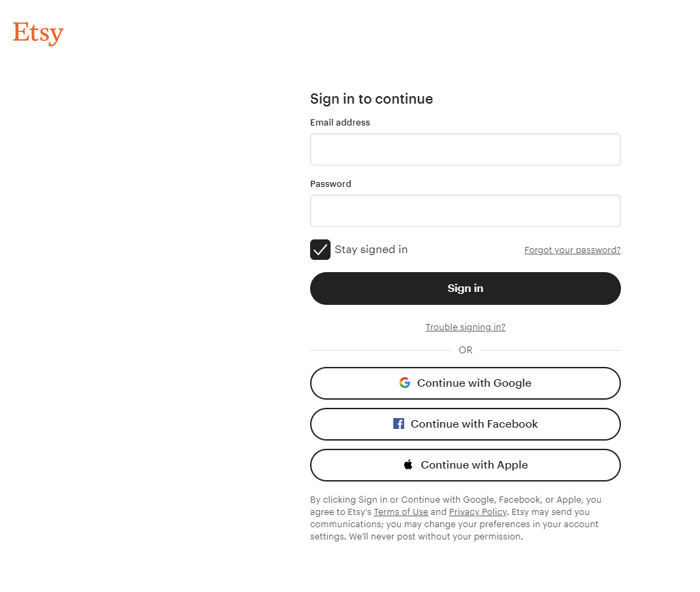Screen dimensions: 700x592
Task: Open Etsy's Terms of Use
Action: (401, 512)
